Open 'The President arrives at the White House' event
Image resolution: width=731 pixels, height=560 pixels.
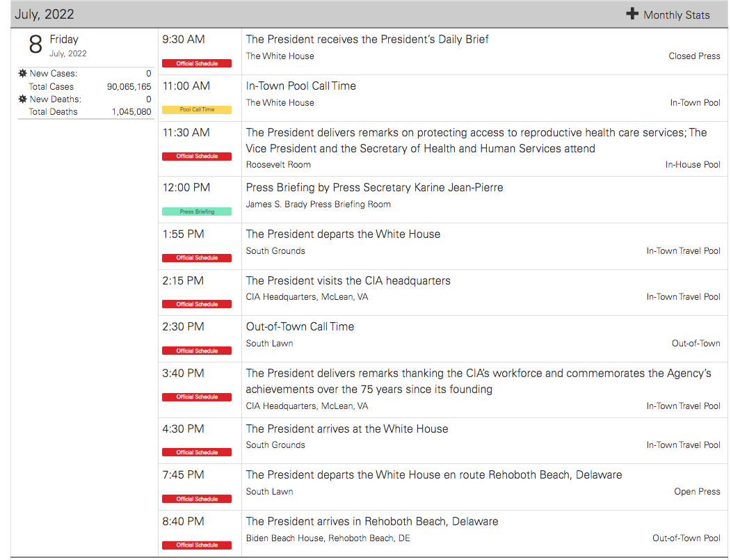(347, 429)
